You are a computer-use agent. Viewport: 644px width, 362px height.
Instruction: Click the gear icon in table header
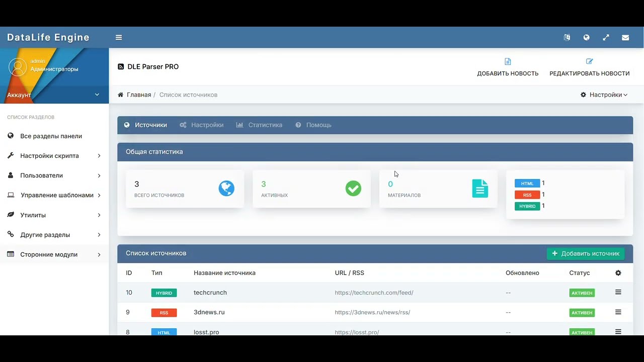click(618, 273)
